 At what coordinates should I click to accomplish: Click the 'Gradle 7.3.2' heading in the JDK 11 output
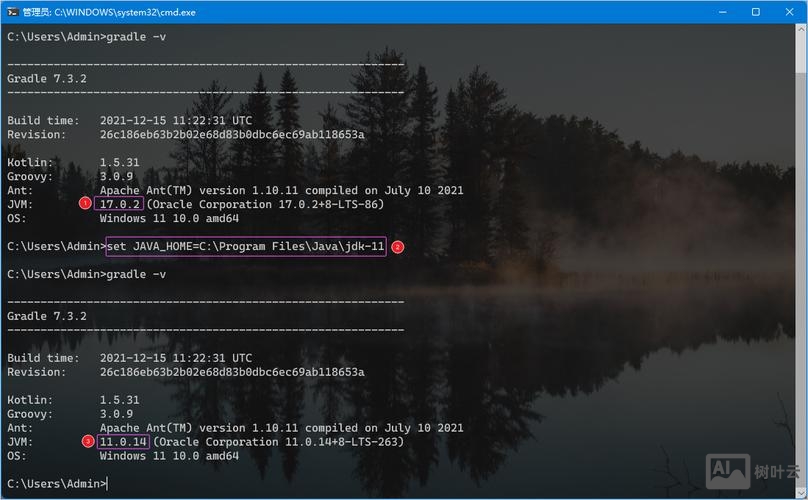47,316
